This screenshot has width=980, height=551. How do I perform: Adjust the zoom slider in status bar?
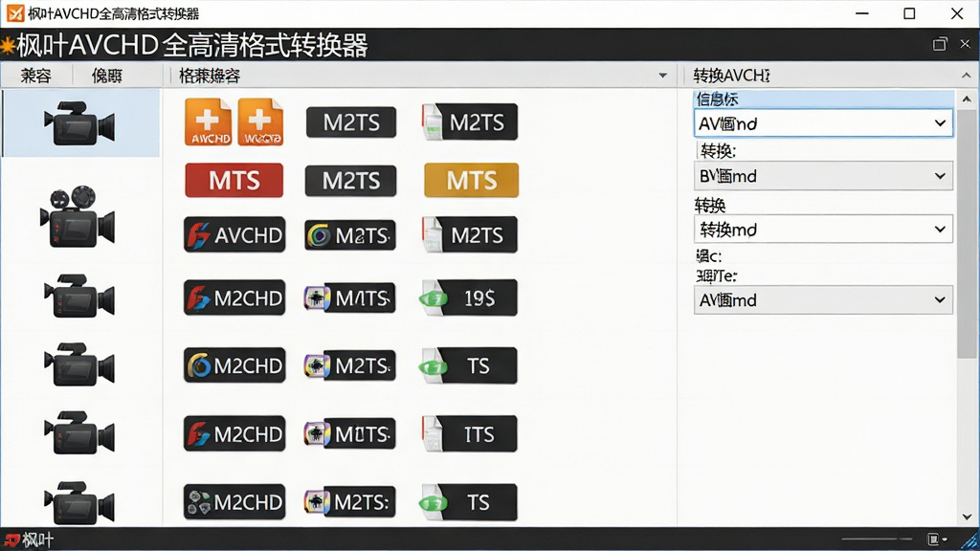click(877, 540)
